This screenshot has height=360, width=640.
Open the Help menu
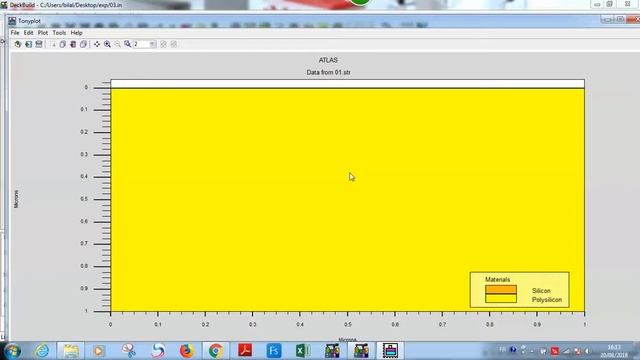coord(76,33)
